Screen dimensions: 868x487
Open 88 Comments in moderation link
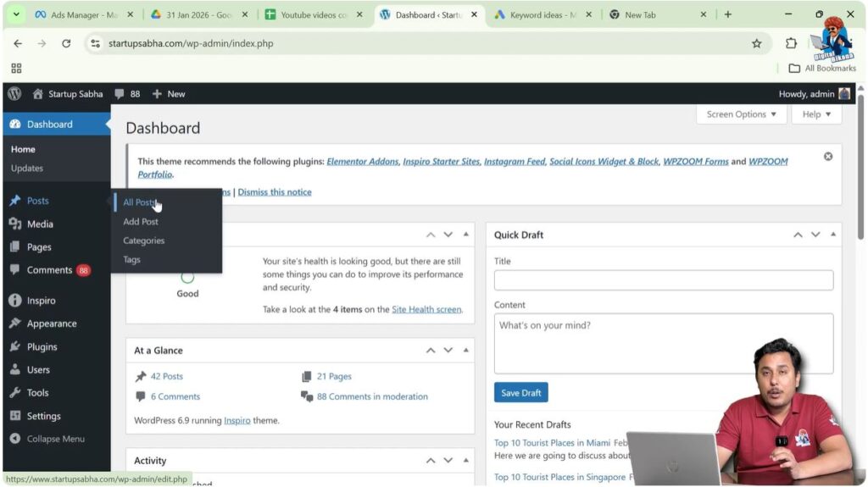pyautogui.click(x=373, y=396)
